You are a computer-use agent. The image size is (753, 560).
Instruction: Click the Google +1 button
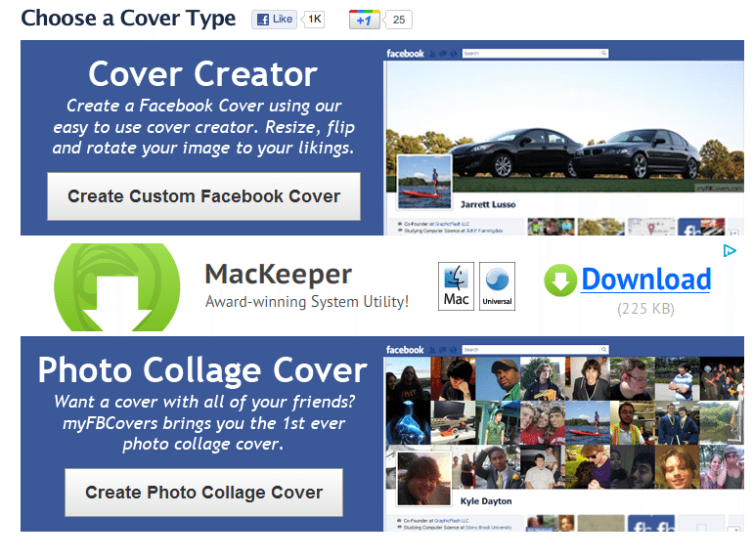pyautogui.click(x=365, y=20)
